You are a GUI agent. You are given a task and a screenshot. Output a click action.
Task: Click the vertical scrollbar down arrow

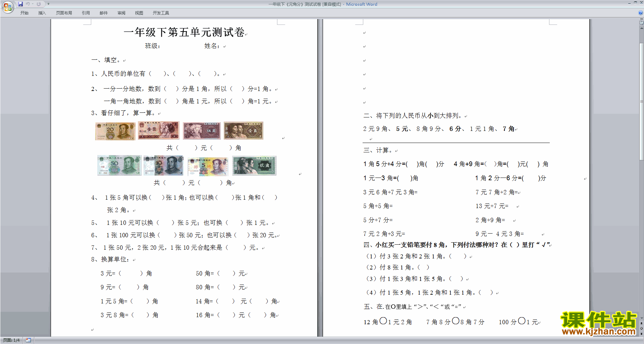pyautogui.click(x=642, y=318)
